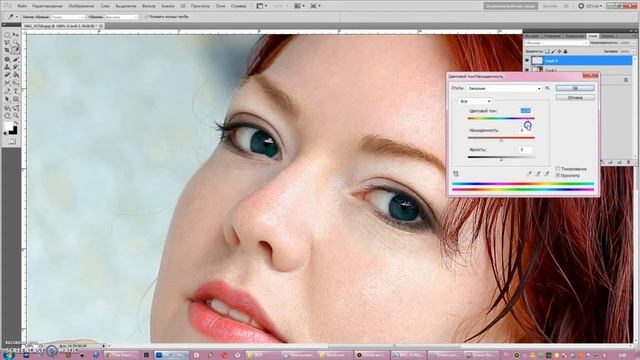
Task: Select the History Brush tool
Action: pos(16,67)
